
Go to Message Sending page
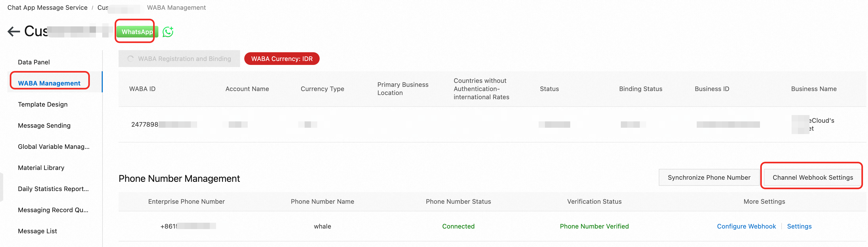pyautogui.click(x=44, y=125)
